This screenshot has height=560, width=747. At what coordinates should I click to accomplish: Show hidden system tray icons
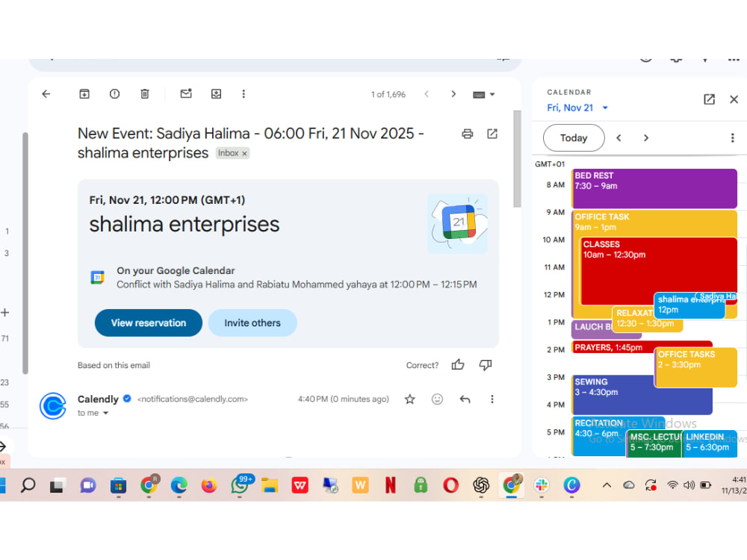(607, 485)
